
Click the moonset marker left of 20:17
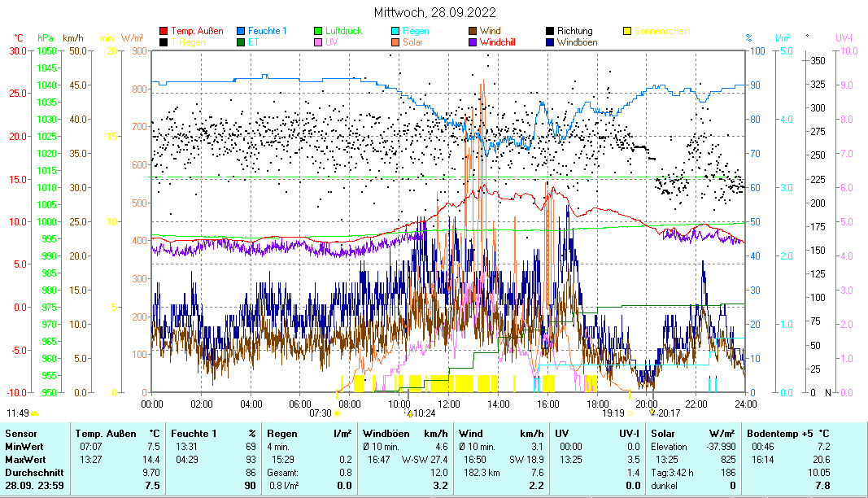tap(652, 413)
